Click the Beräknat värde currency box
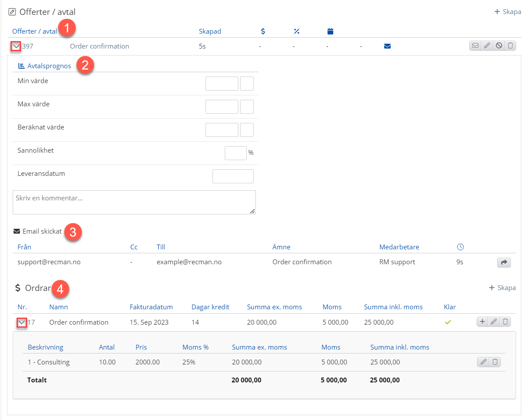The image size is (527, 420). [247, 130]
